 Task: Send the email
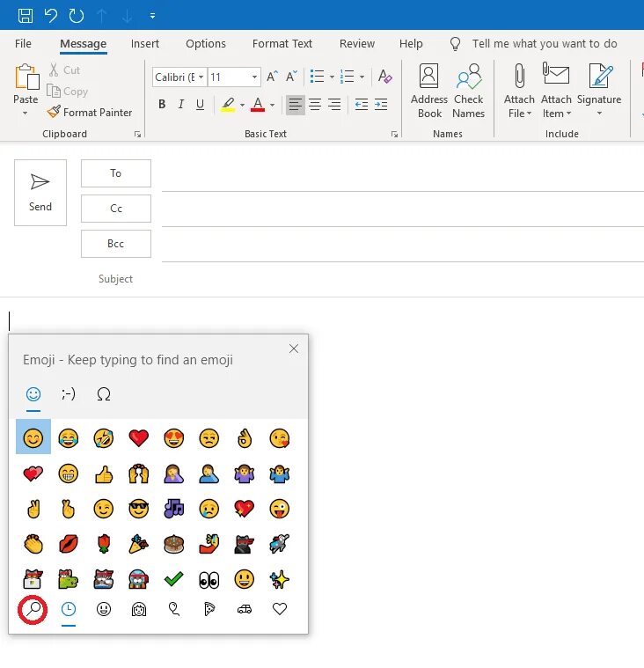(40, 193)
